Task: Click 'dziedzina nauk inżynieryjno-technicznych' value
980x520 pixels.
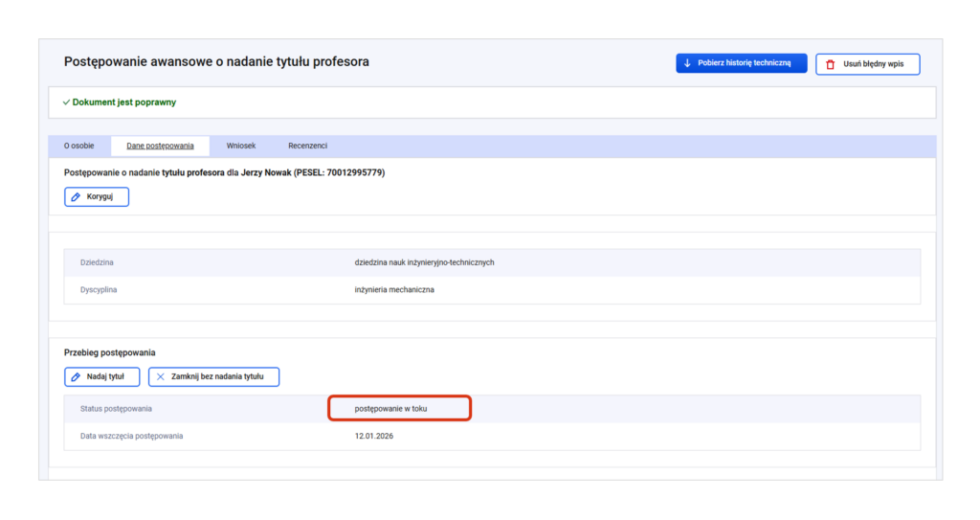Action: coord(424,262)
